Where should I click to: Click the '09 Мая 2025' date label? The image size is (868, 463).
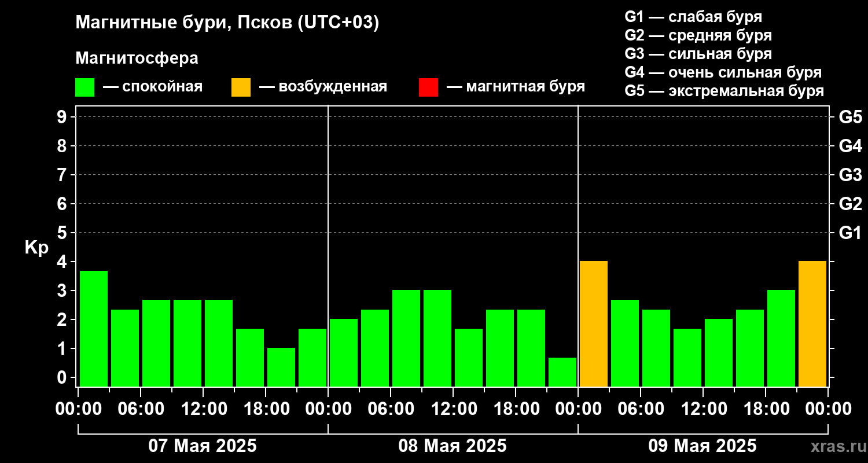tap(703, 446)
